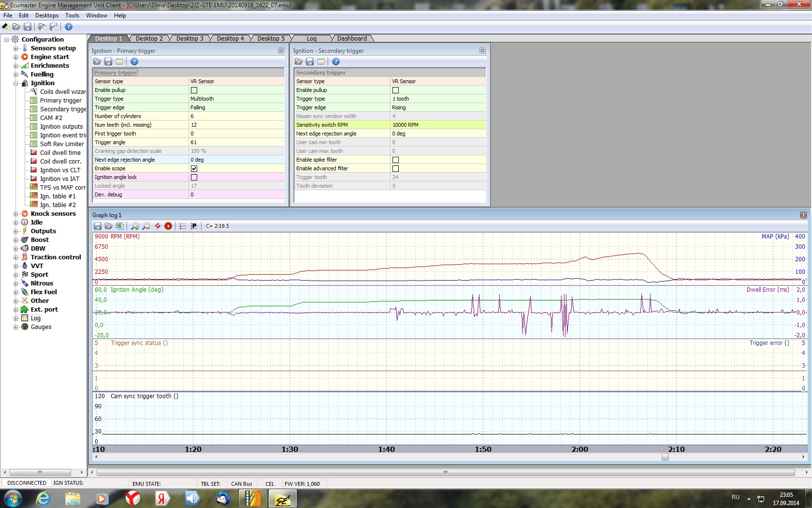
Task: Select Coil dwell time in tree
Action: [60, 153]
